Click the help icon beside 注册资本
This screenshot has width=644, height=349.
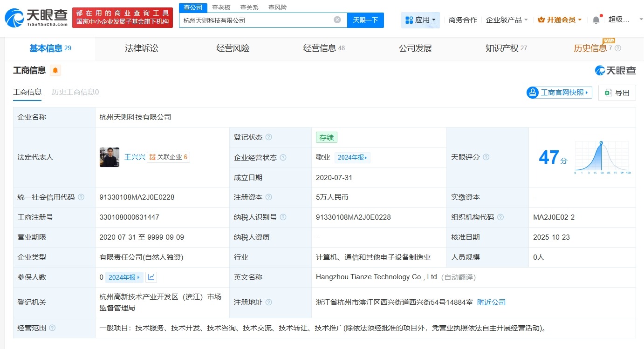(269, 197)
